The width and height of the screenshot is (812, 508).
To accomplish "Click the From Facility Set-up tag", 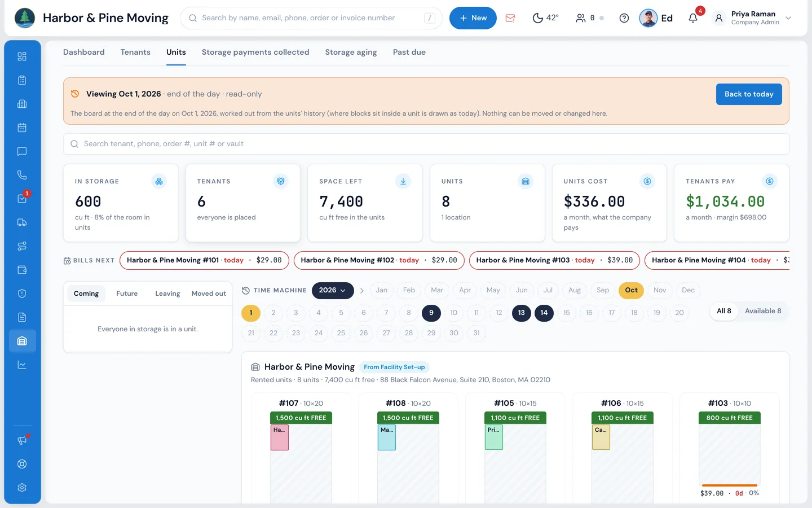I will [x=394, y=367].
